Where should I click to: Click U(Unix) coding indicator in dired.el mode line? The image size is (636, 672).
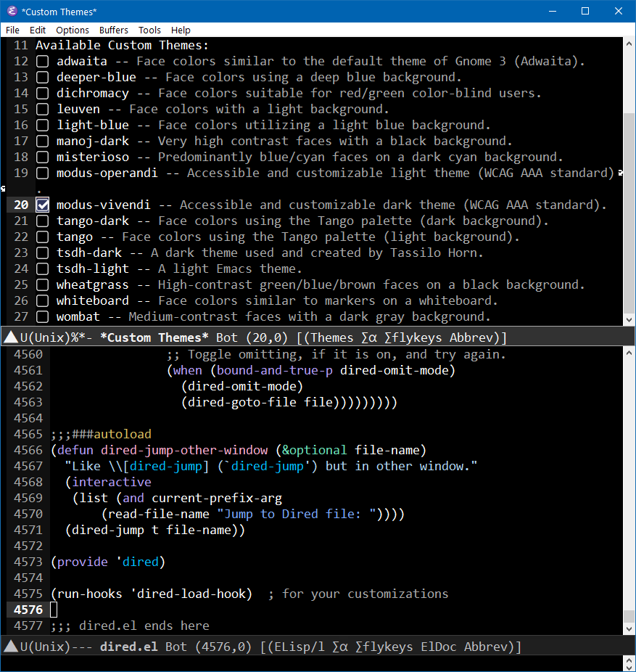click(x=45, y=647)
